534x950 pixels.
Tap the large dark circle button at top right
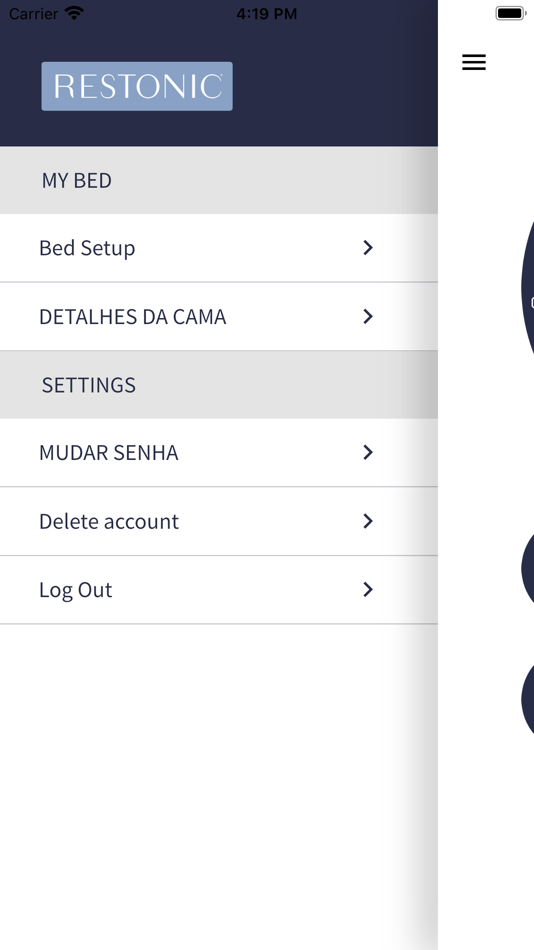pos(527,288)
